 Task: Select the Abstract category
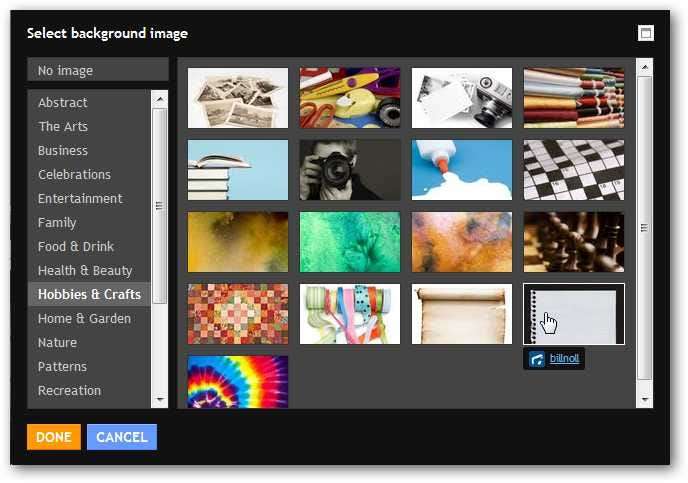tap(89, 102)
